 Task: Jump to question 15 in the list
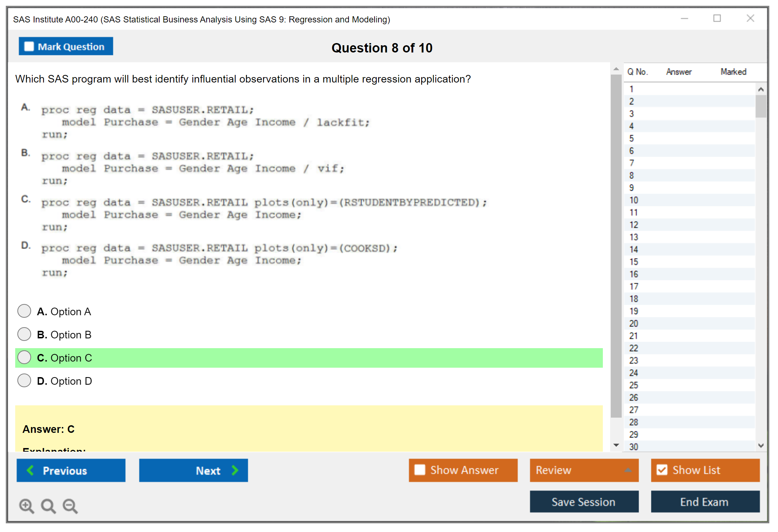pos(634,262)
